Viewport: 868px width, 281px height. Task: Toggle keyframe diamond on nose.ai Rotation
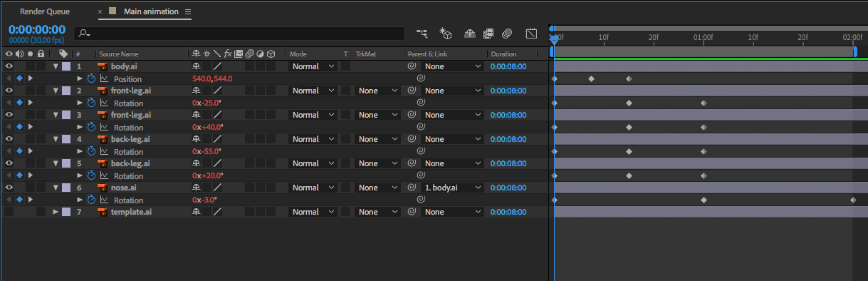(19, 200)
